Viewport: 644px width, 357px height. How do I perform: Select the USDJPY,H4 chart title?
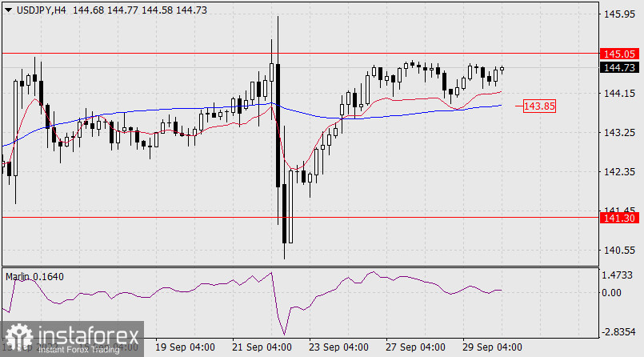[41, 10]
